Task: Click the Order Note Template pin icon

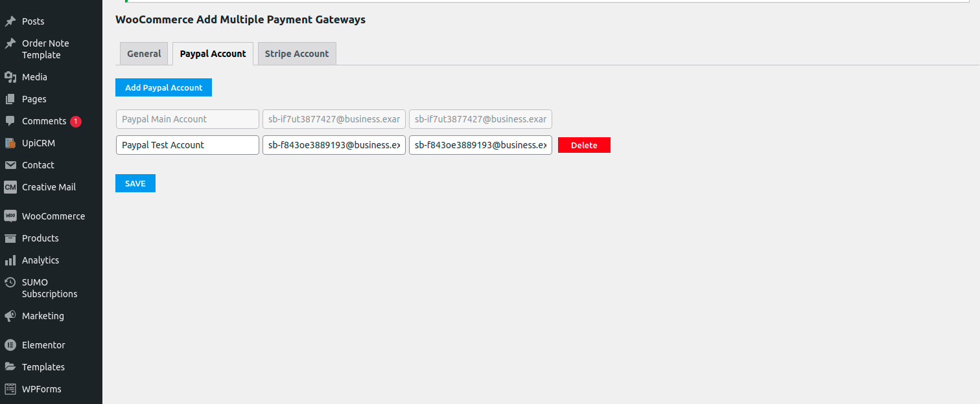Action: pyautogui.click(x=10, y=43)
